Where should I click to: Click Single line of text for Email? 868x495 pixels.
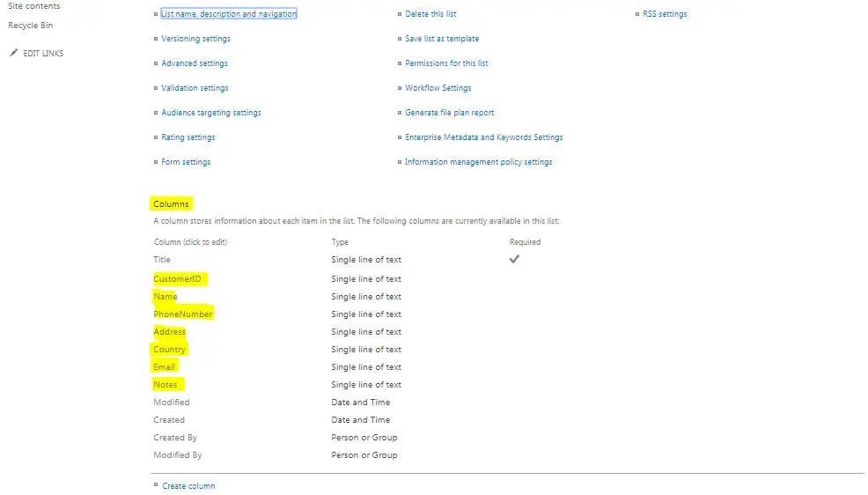(x=366, y=367)
